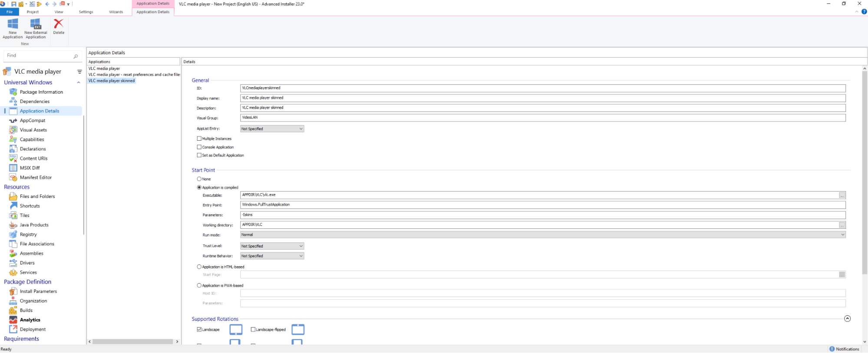868x353 pixels.
Task: Expand the Trust Level dropdown
Action: (272, 246)
